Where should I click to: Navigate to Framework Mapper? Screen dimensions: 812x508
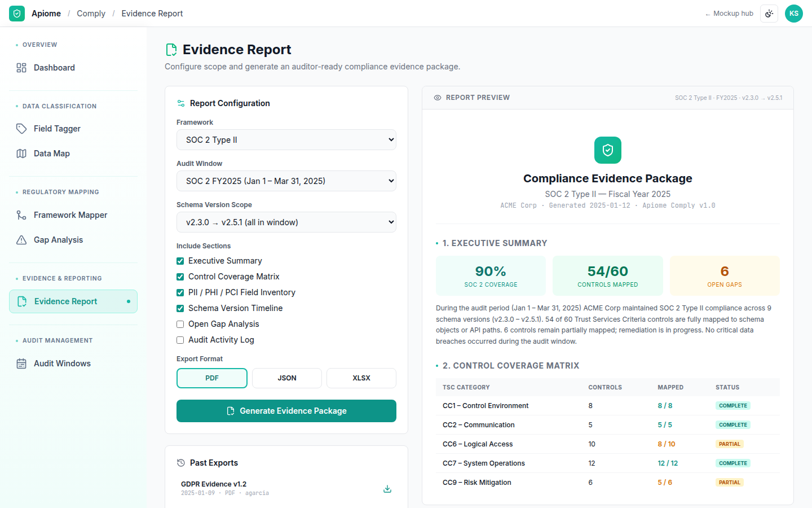(73, 215)
